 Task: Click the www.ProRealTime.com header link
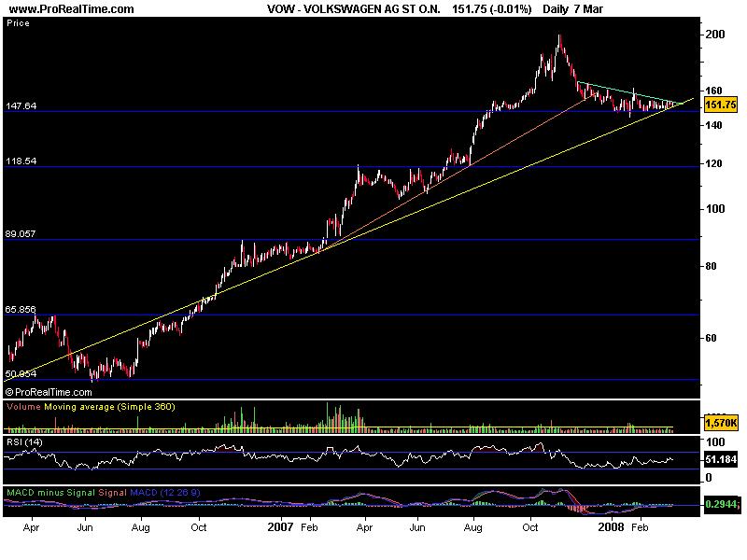[72, 9]
